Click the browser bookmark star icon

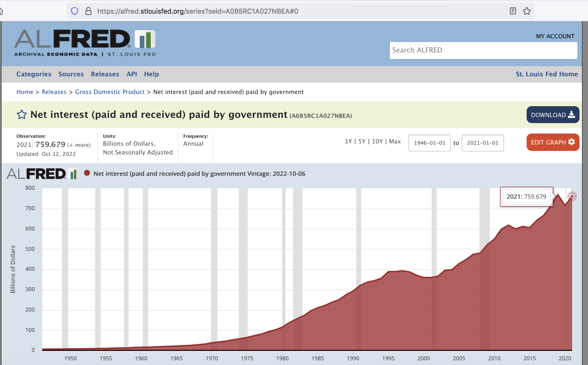coord(527,11)
